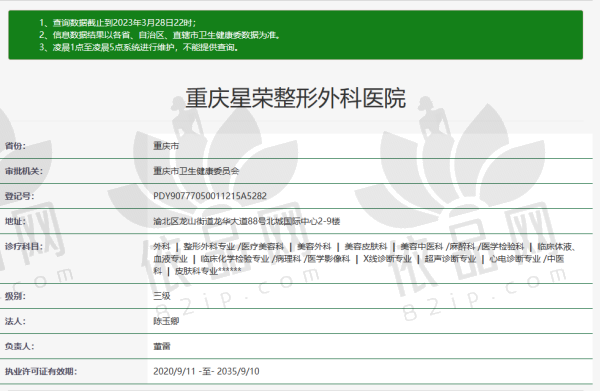
Task: Click 整形外科专业 in the department list
Action: (x=209, y=246)
